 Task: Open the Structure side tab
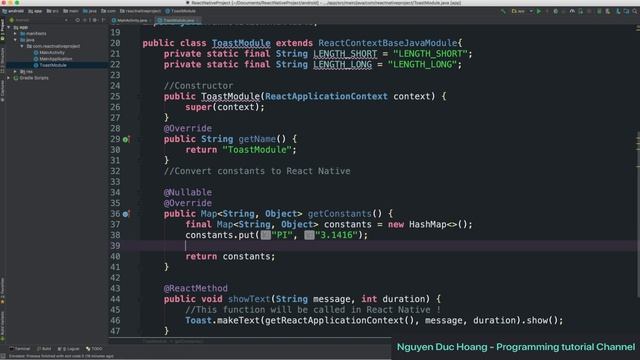2,59
